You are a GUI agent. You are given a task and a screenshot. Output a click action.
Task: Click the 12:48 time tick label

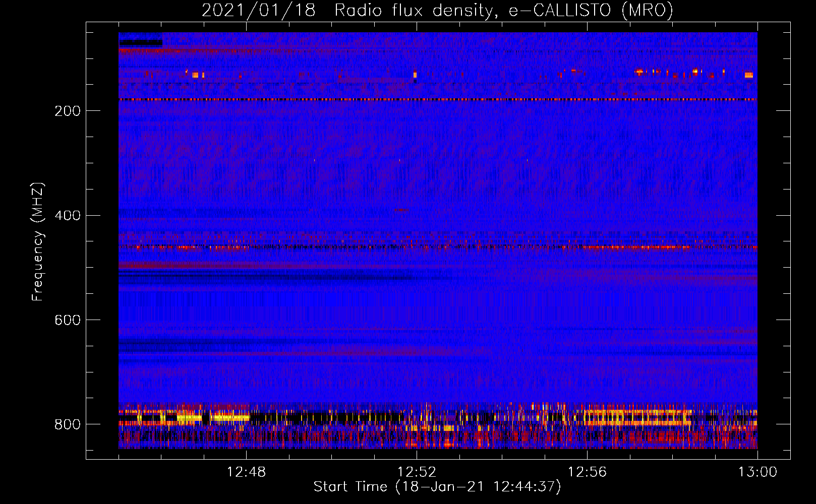point(246,472)
